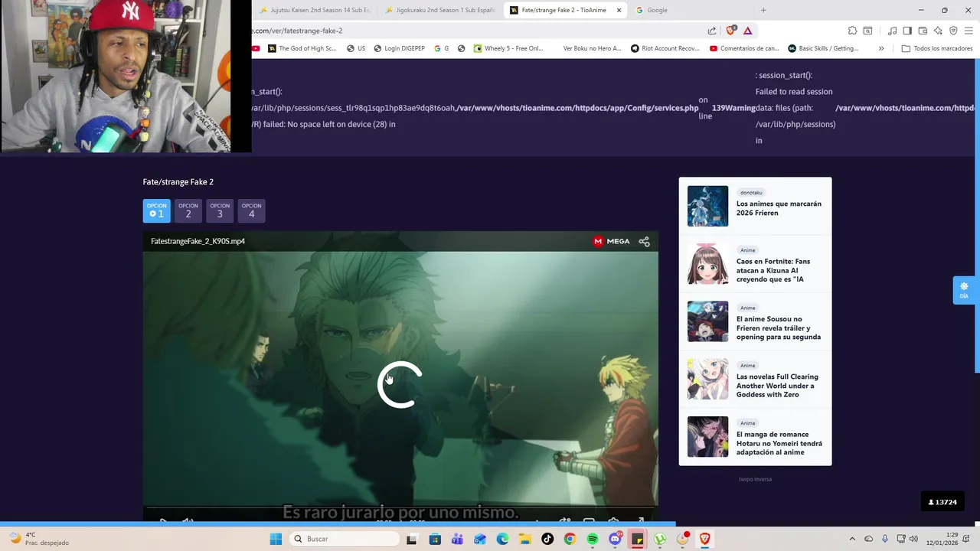Viewport: 980px width, 551px height.
Task: Open Comentarios de can... bookmark
Action: [x=744, y=48]
